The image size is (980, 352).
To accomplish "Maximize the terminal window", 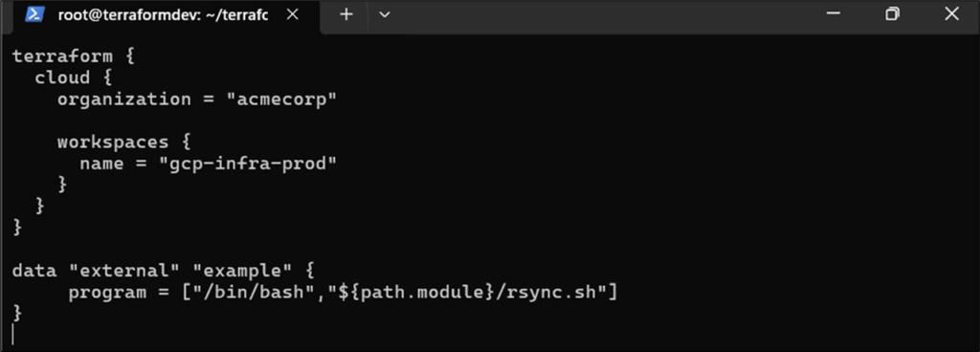I will [893, 13].
